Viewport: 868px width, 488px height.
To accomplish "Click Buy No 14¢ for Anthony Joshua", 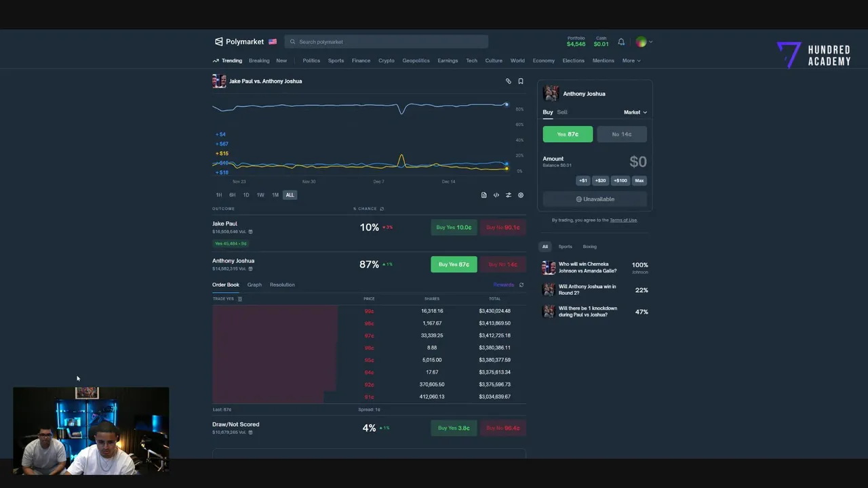I will (502, 264).
